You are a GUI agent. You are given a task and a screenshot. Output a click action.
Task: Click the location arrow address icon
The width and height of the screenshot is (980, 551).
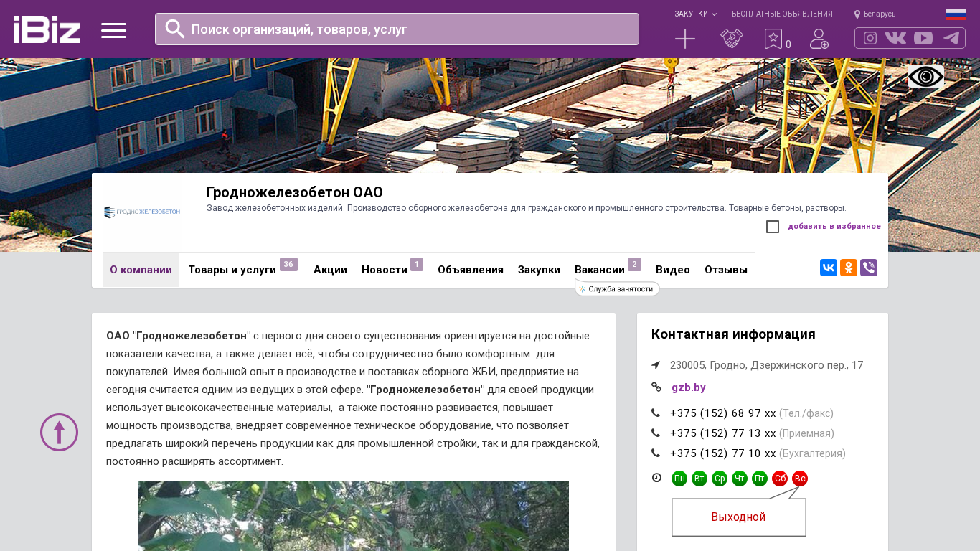click(x=656, y=365)
